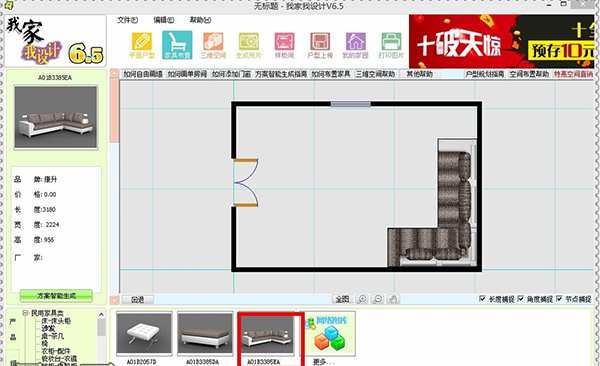Click the zoom-in magnifier icon
This screenshot has height=366, width=600.
(362, 299)
